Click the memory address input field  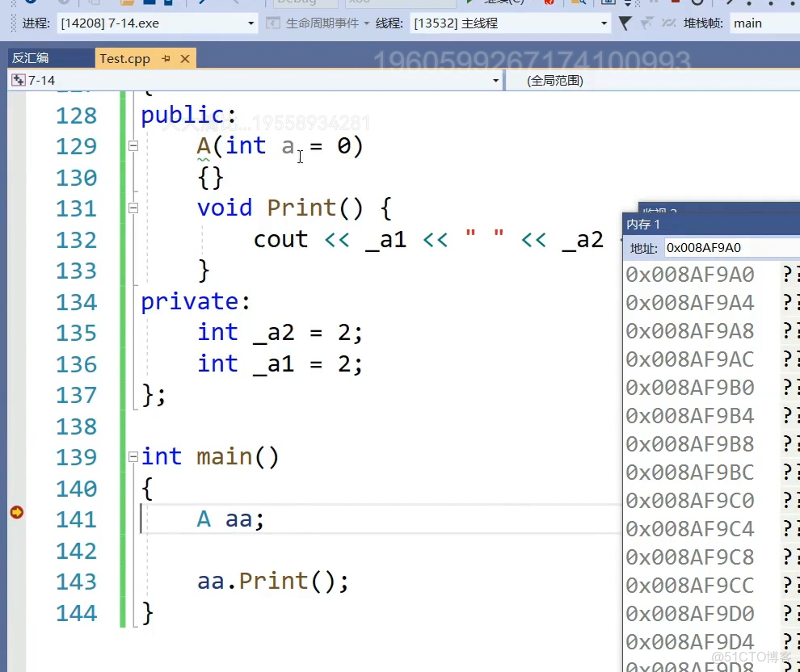pyautogui.click(x=727, y=248)
